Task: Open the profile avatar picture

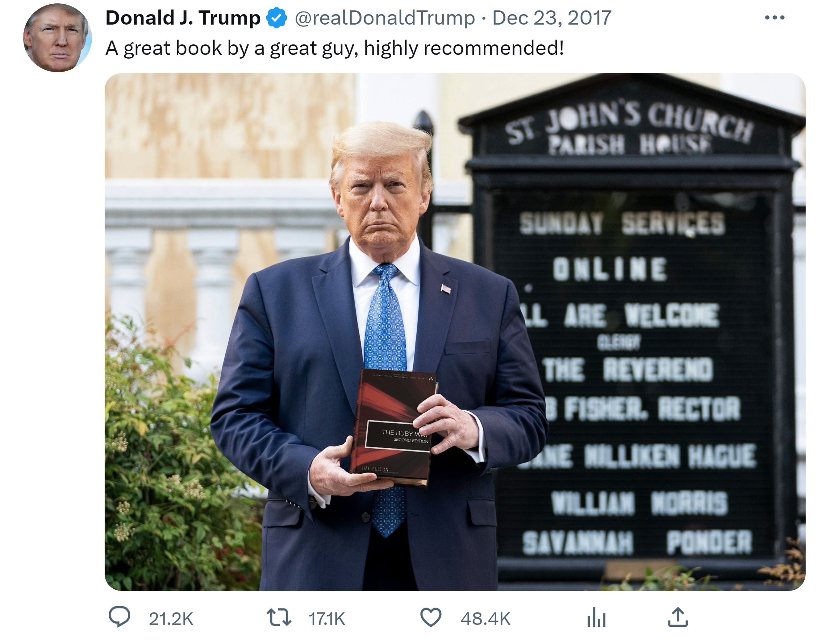Action: pyautogui.click(x=57, y=38)
